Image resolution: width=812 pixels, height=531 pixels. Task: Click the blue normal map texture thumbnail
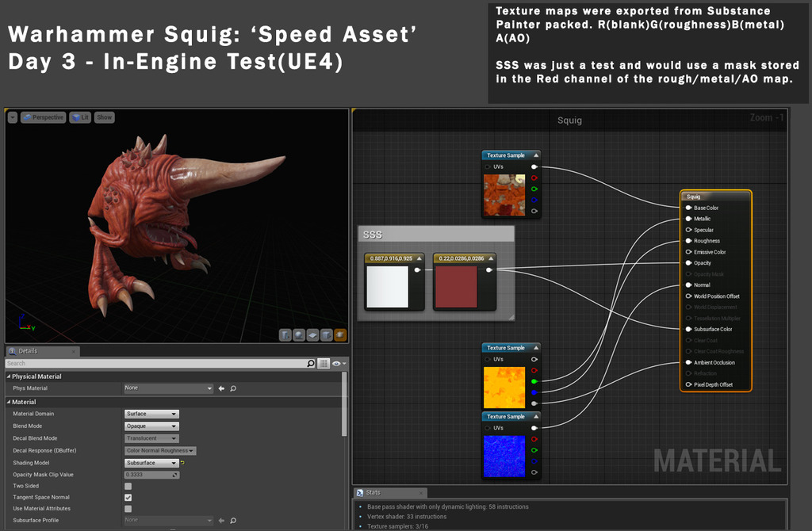(504, 457)
